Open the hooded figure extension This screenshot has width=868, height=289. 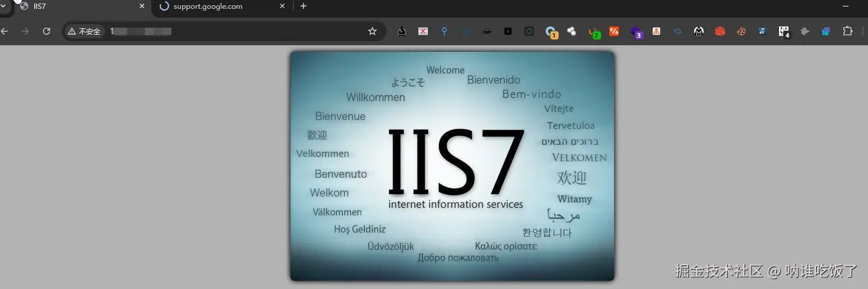click(x=699, y=31)
